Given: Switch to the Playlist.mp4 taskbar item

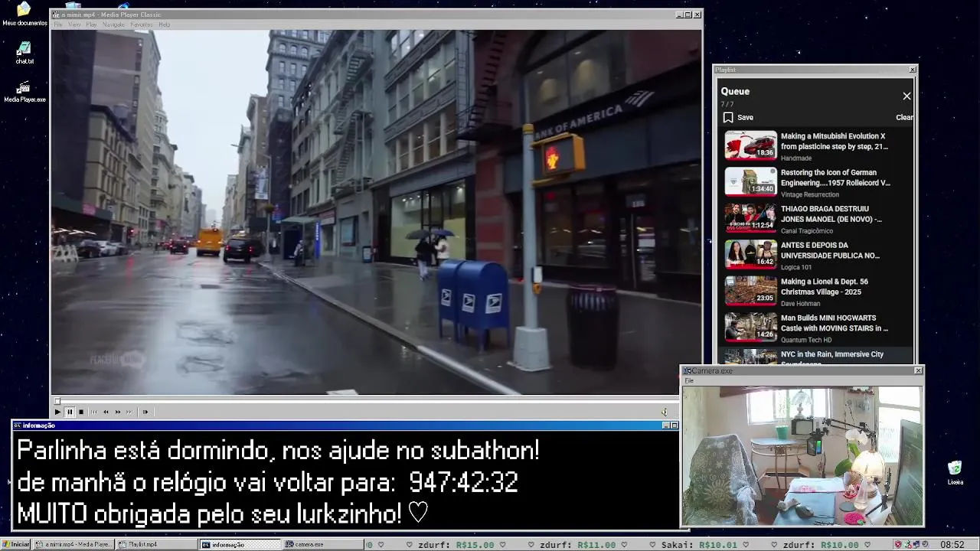Looking at the screenshot, I should point(157,544).
